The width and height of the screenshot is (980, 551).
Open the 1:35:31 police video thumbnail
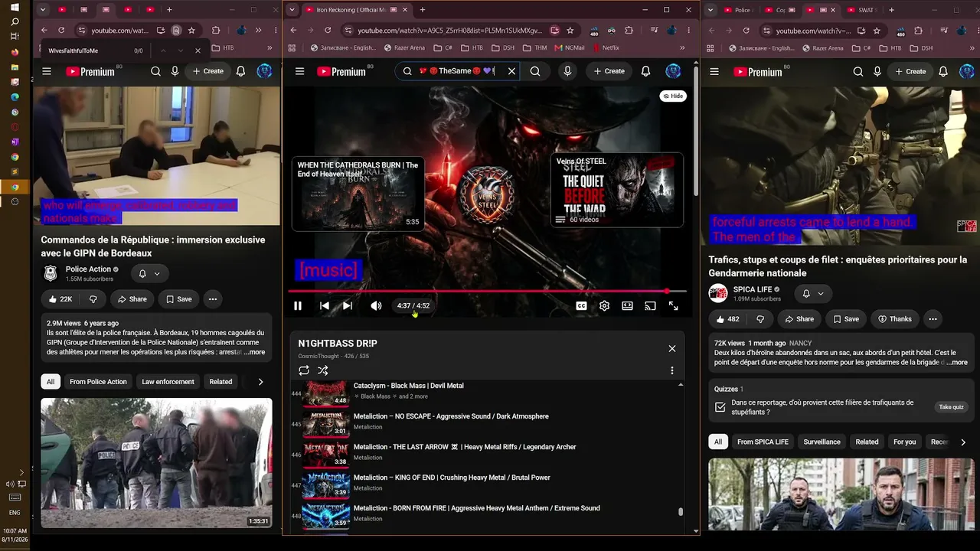click(156, 463)
